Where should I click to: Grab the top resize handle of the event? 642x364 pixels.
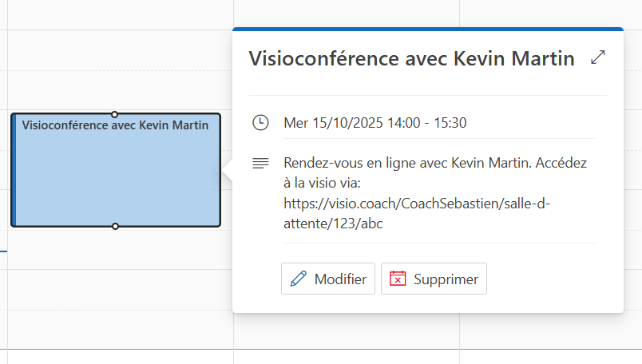(x=115, y=114)
